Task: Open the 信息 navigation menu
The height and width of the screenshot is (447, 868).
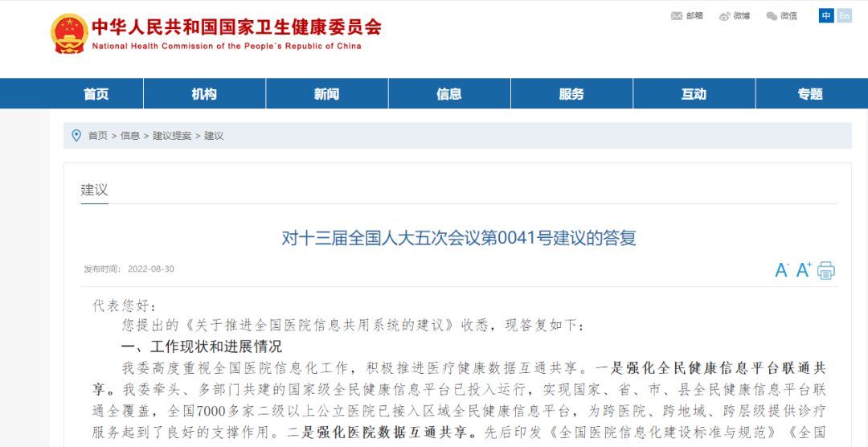Action: tap(449, 93)
